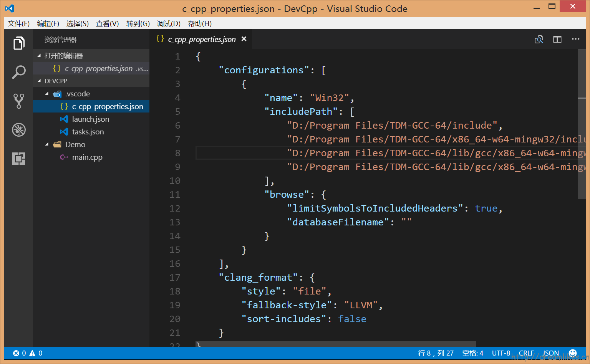Click the editor vertical scrollbar
Screen dimensions: 590x364
[x=582, y=125]
